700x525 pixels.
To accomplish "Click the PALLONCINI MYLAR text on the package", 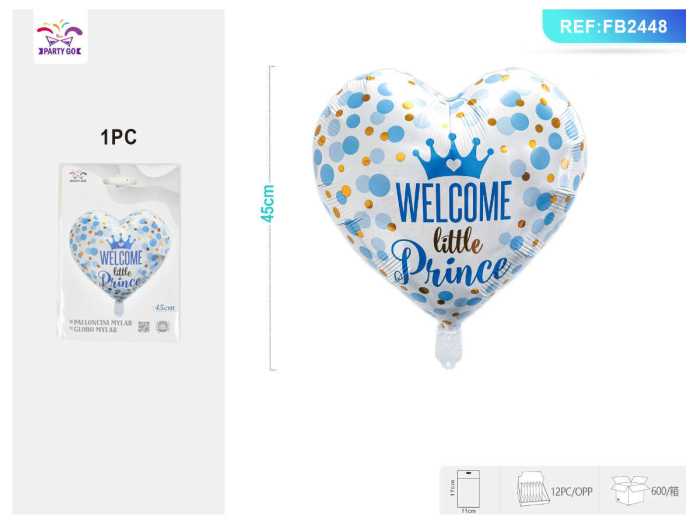I will click(x=101, y=322).
